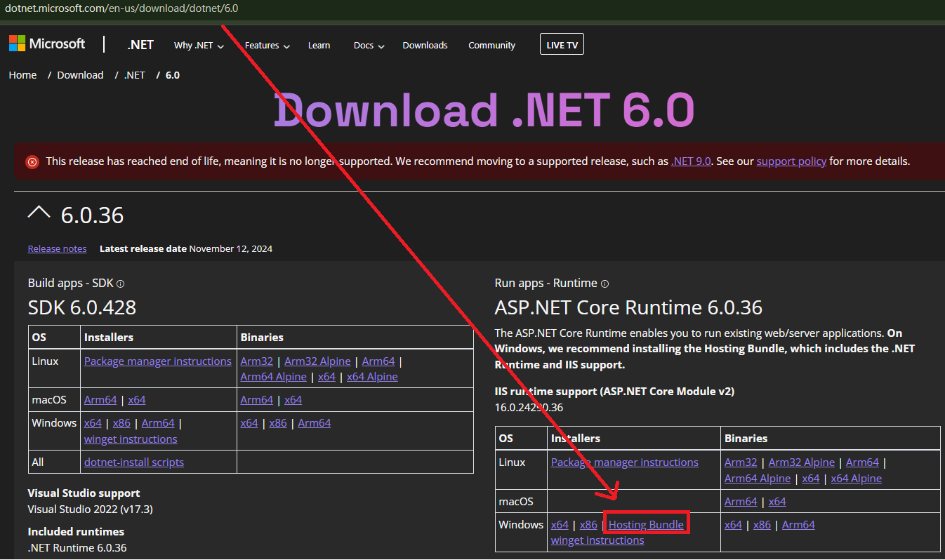Go to .NET breadcrumb
This screenshot has height=560, width=945.
135,75
